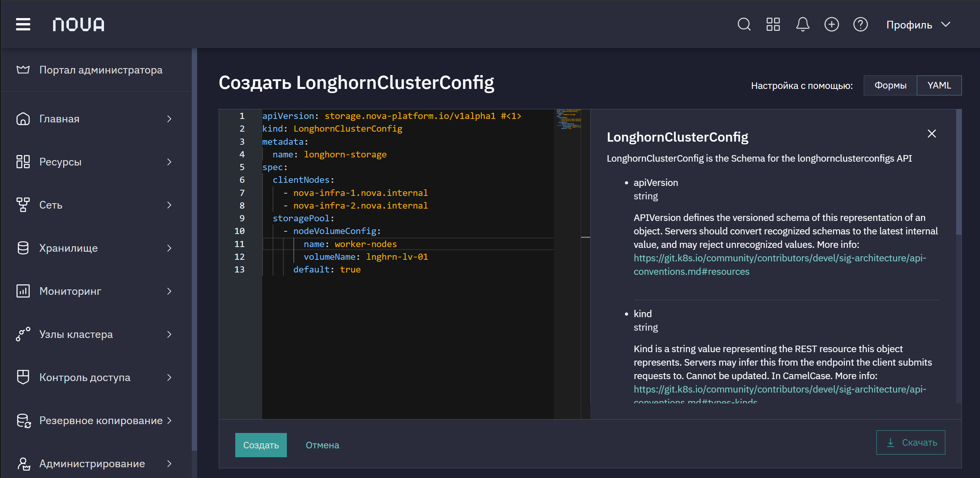Screen dimensions: 980x478
Task: Click editor line with apiVersion
Action: tap(392, 116)
